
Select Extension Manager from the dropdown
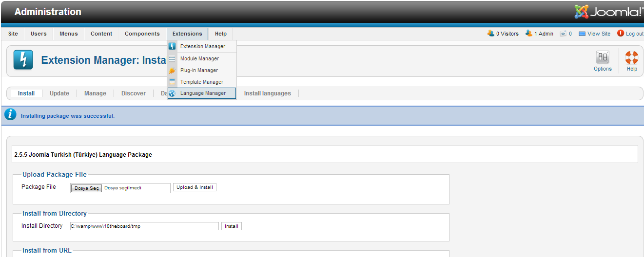[202, 47]
